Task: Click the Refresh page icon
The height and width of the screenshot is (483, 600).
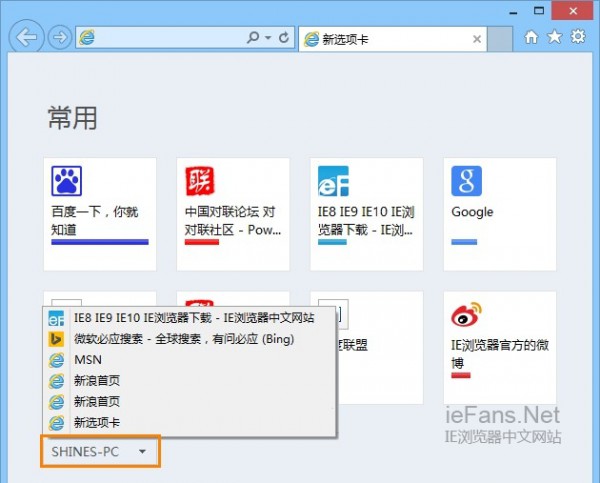Action: pos(284,37)
